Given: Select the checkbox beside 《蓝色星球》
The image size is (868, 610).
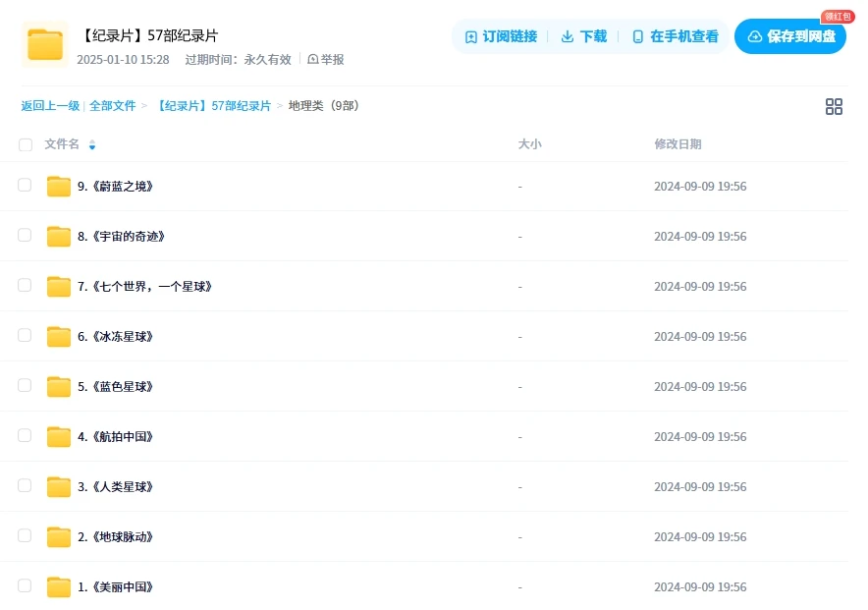Looking at the screenshot, I should point(26,386).
